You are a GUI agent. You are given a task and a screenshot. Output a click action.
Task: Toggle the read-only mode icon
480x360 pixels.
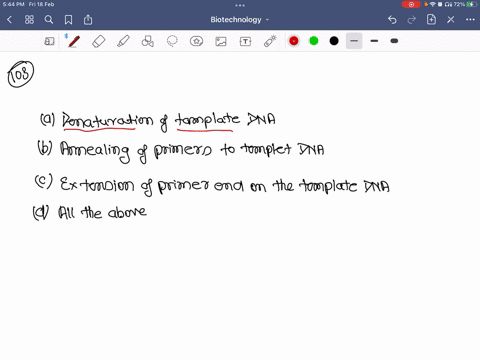pyautogui.click(x=49, y=41)
